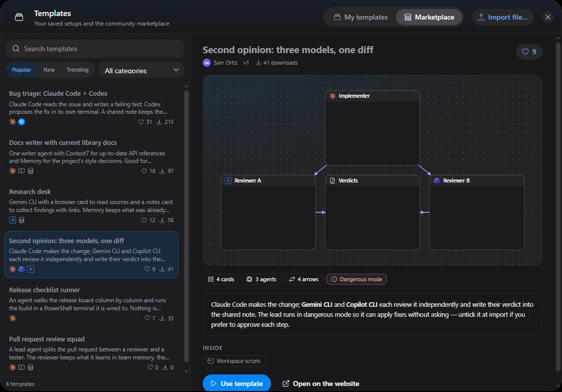
Task: Click book icon on Docs writer card
Action: pyautogui.click(x=22, y=171)
